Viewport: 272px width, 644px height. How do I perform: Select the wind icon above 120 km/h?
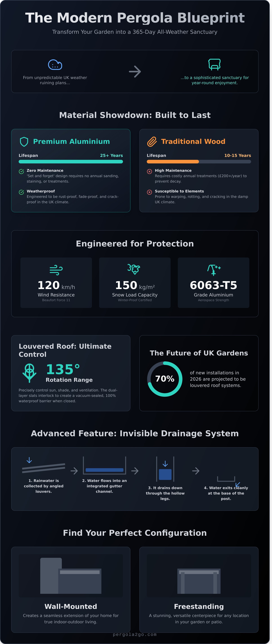pyautogui.click(x=56, y=270)
